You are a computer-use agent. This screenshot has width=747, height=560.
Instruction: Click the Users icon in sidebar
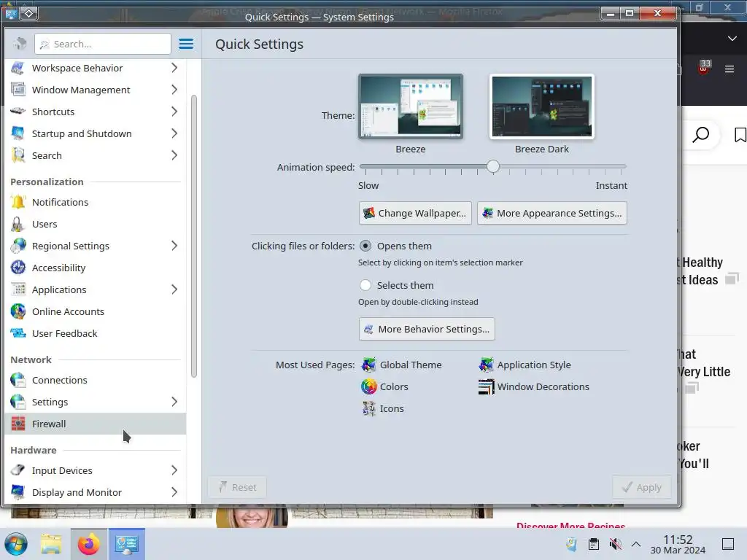[x=18, y=224]
